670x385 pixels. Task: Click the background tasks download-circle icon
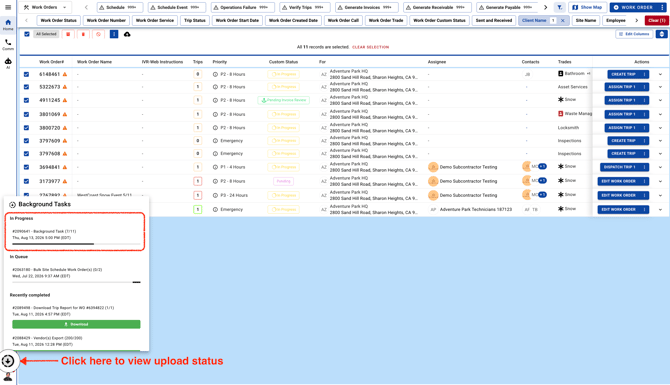[x=8, y=361]
